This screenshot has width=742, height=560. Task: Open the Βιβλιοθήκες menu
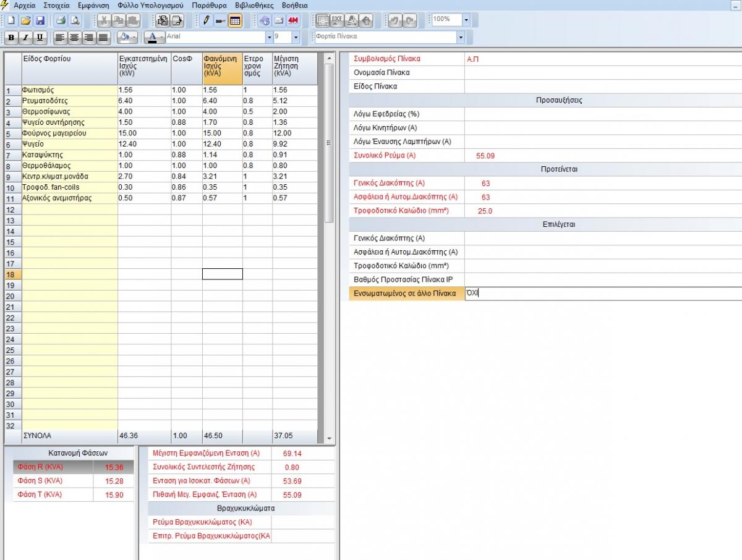[254, 5]
